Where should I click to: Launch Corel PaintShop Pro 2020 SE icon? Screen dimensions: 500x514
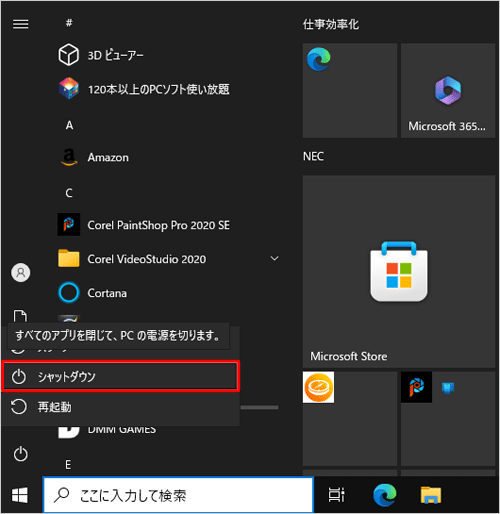click(x=69, y=224)
